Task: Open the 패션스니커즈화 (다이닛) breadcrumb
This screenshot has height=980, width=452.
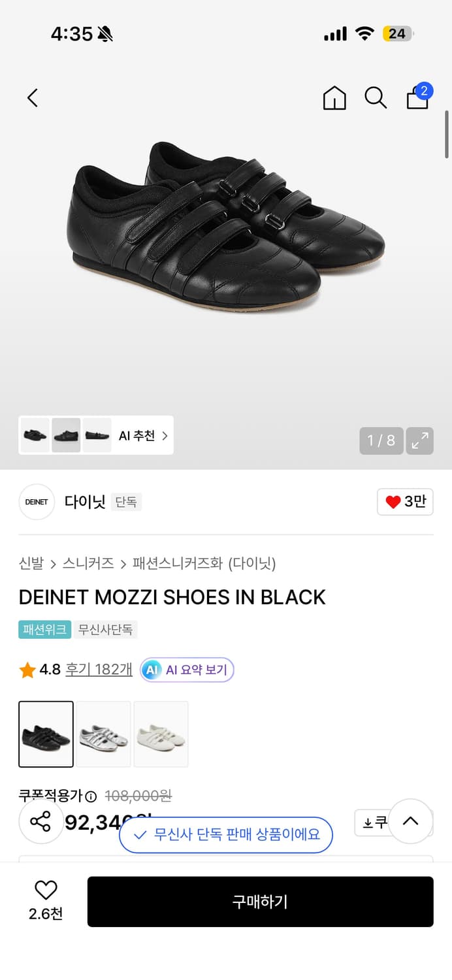Action: (x=184, y=563)
